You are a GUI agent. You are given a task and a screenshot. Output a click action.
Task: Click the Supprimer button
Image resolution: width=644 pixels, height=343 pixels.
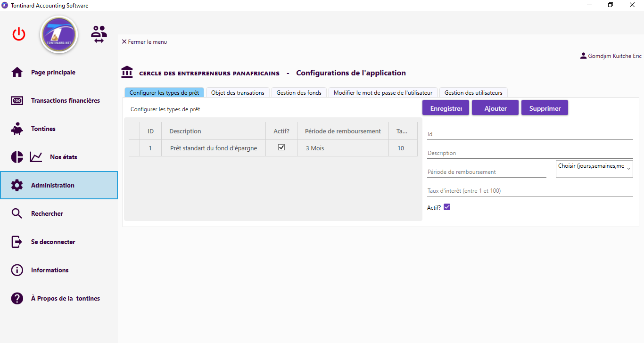pyautogui.click(x=545, y=108)
